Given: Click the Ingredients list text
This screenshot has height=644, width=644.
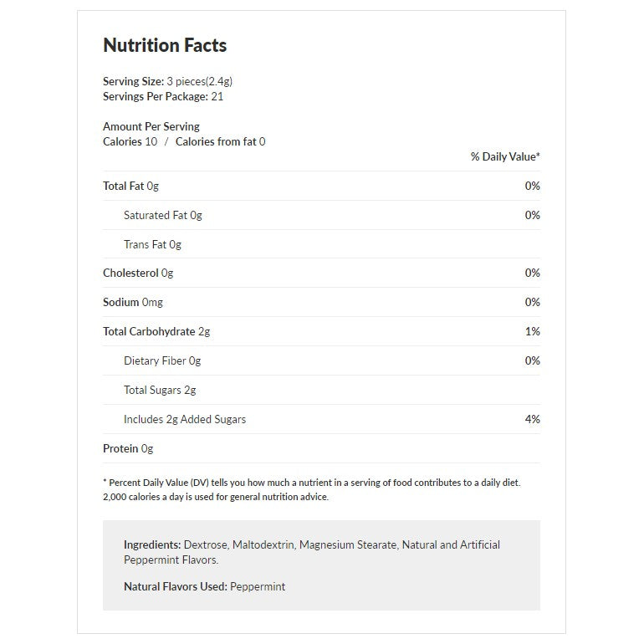Looking at the screenshot, I should [x=311, y=552].
